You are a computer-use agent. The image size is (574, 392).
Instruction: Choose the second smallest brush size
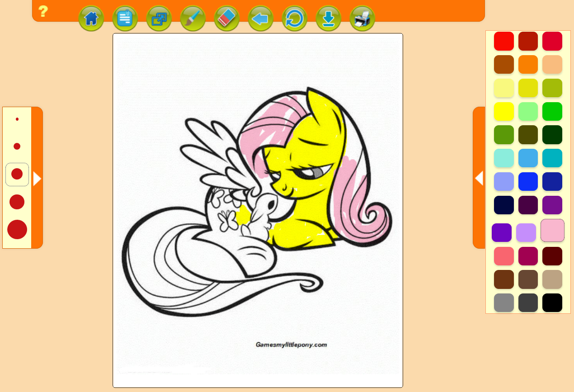click(17, 146)
